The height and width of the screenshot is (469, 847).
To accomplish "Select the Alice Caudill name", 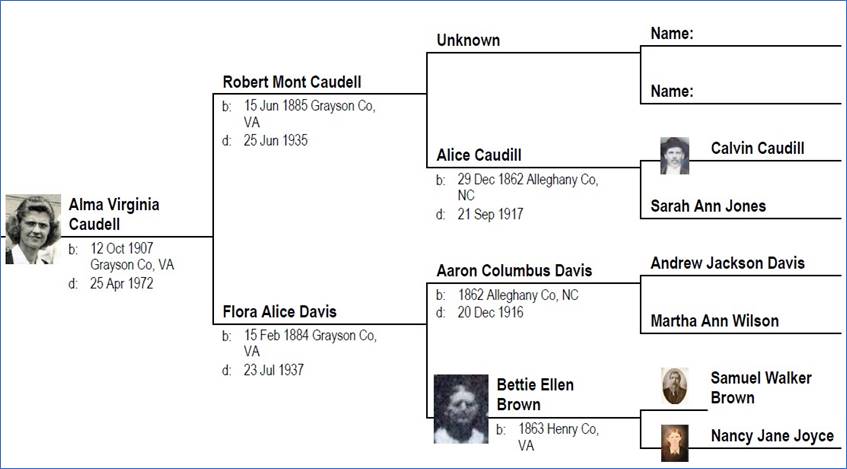I will point(479,156).
